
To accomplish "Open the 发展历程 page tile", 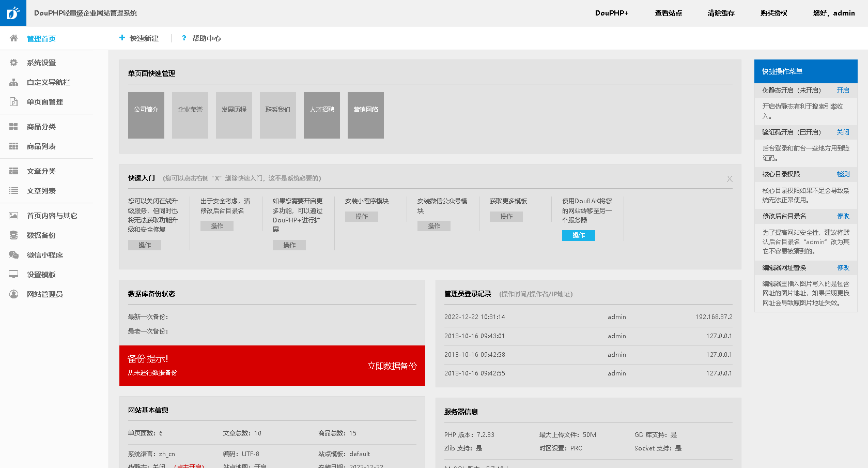I will (234, 115).
